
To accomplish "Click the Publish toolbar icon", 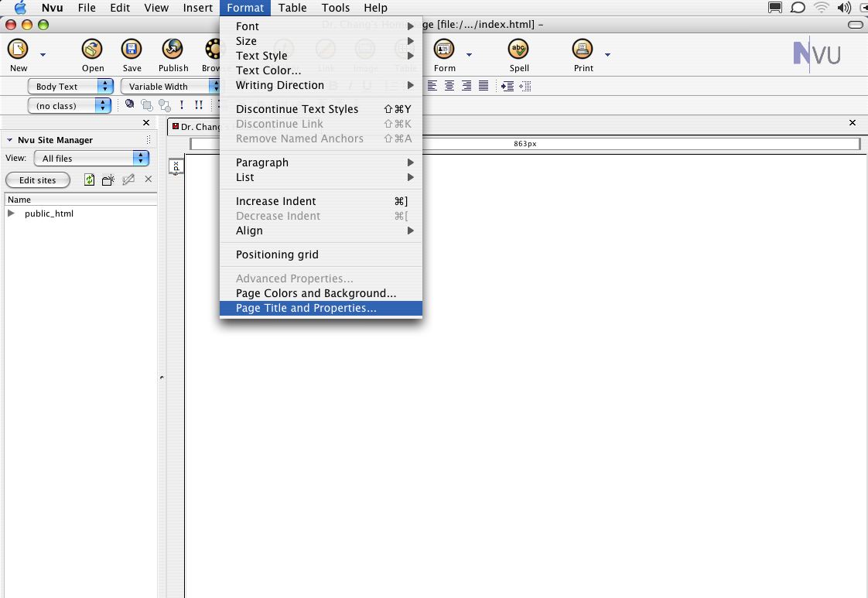I will point(173,51).
